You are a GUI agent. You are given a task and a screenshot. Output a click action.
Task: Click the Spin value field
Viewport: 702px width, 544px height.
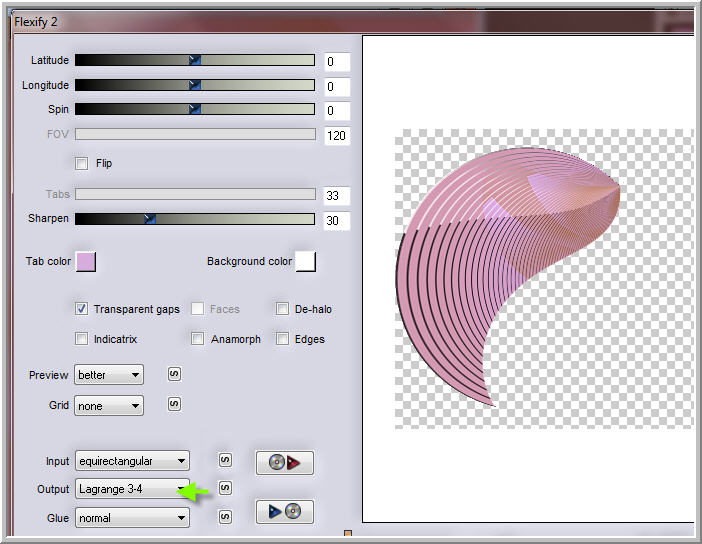coord(337,111)
